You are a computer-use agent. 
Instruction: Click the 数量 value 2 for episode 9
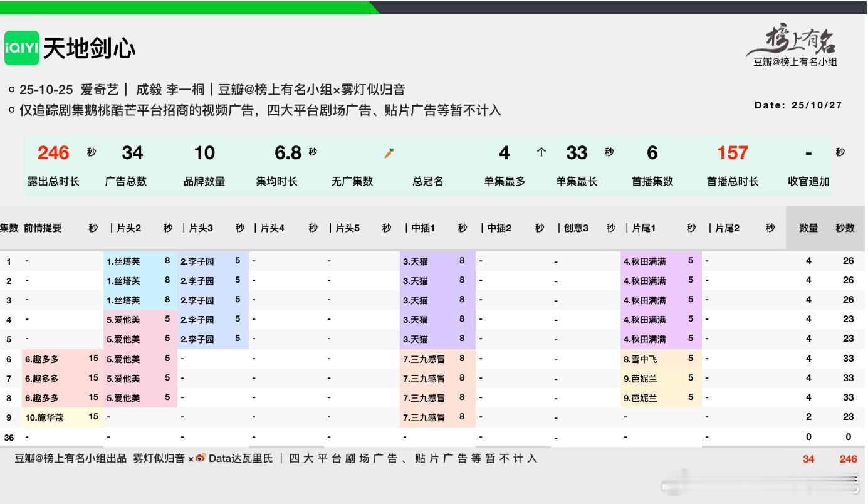click(x=808, y=417)
